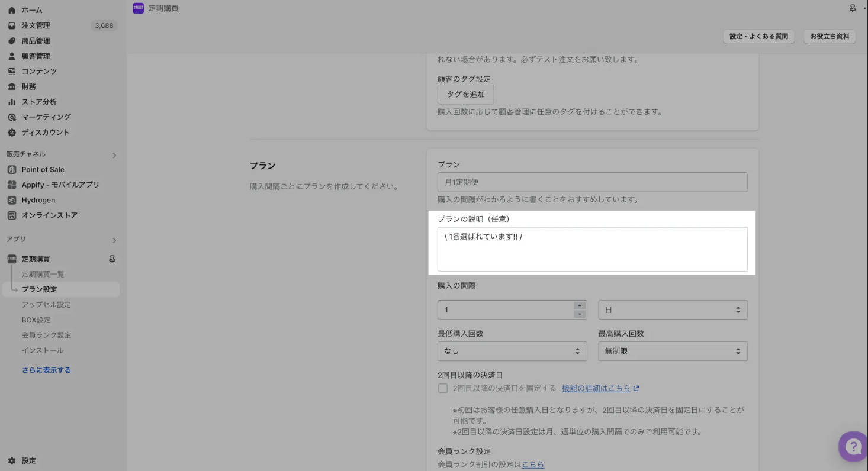Click the Analytics (ストア分析) chart icon
This screenshot has height=471, width=868.
(x=12, y=102)
